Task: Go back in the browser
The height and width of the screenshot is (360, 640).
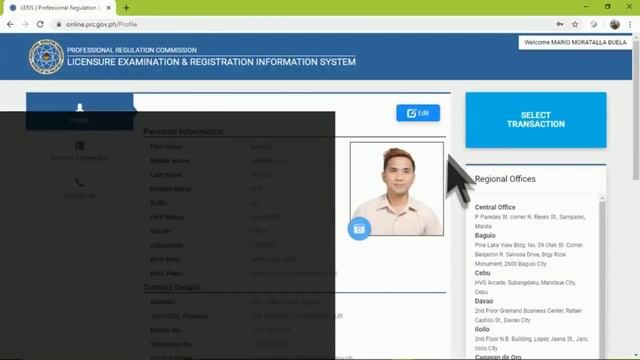Action: pos(10,24)
